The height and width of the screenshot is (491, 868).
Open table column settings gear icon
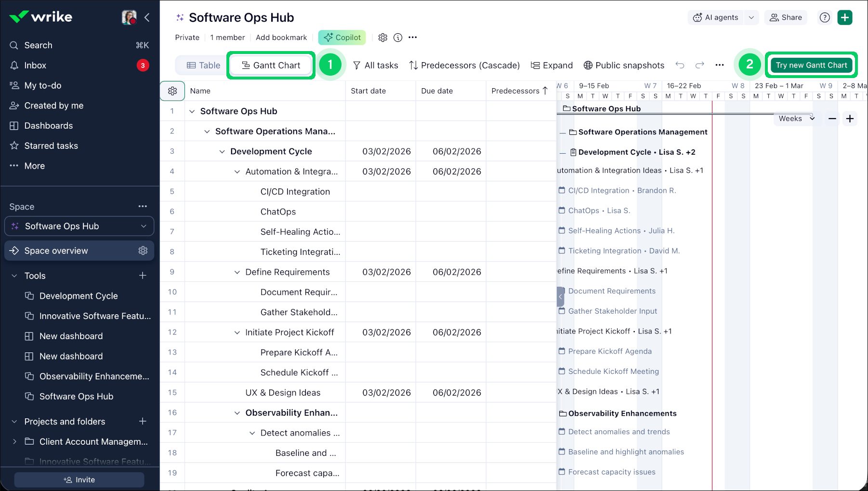coord(172,91)
